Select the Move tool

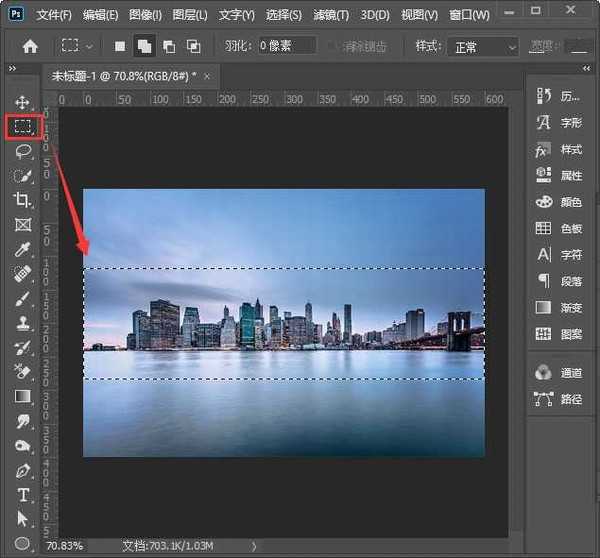click(22, 102)
